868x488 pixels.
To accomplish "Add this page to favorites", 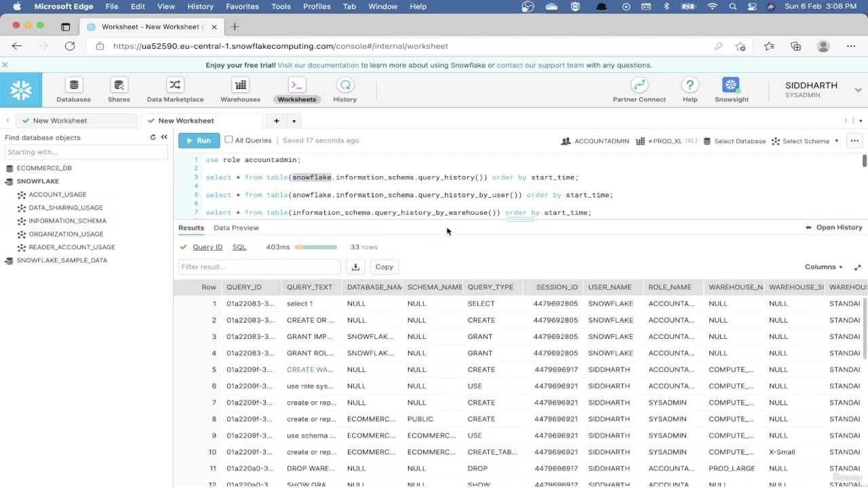I will click(741, 46).
